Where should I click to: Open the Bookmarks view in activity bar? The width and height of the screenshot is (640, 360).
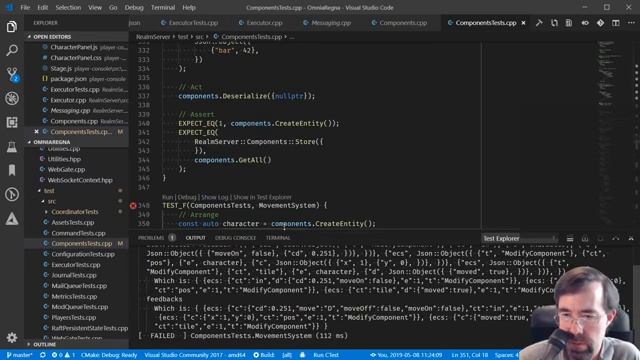tap(12, 170)
